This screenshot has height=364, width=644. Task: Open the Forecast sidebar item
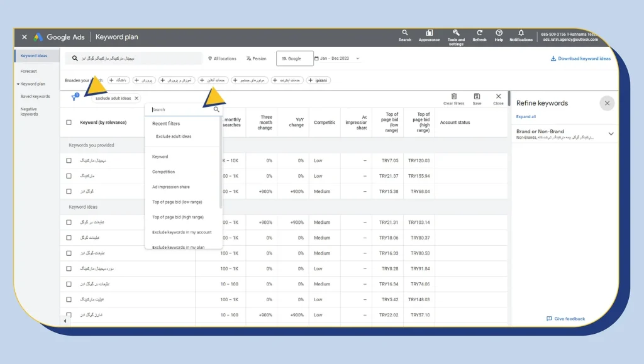point(28,71)
